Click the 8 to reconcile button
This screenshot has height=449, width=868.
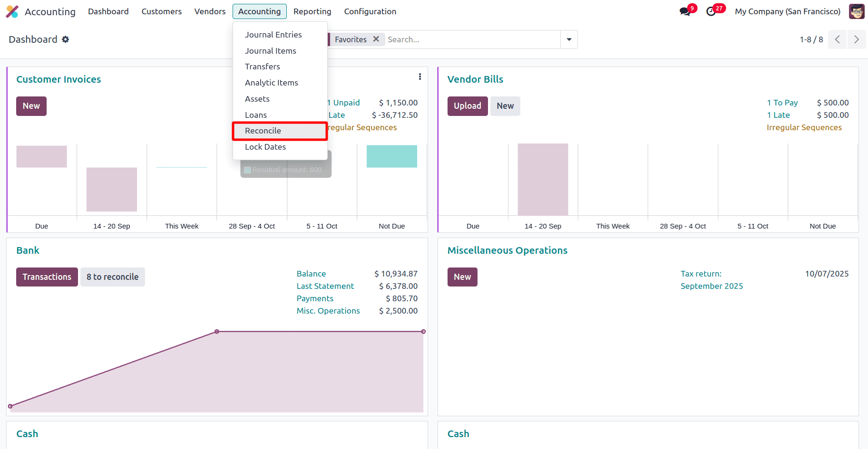(x=112, y=277)
